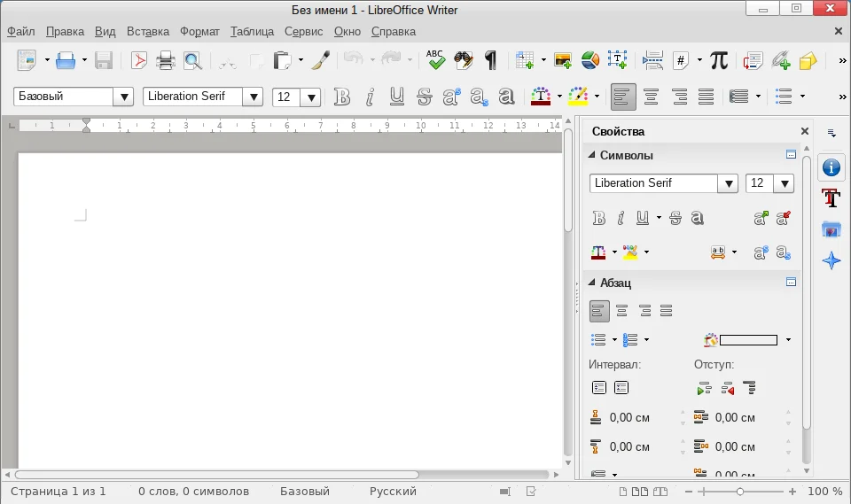Image resolution: width=851 pixels, height=504 pixels.
Task: Open the Navigator sidebar compass icon
Action: pyautogui.click(x=831, y=260)
